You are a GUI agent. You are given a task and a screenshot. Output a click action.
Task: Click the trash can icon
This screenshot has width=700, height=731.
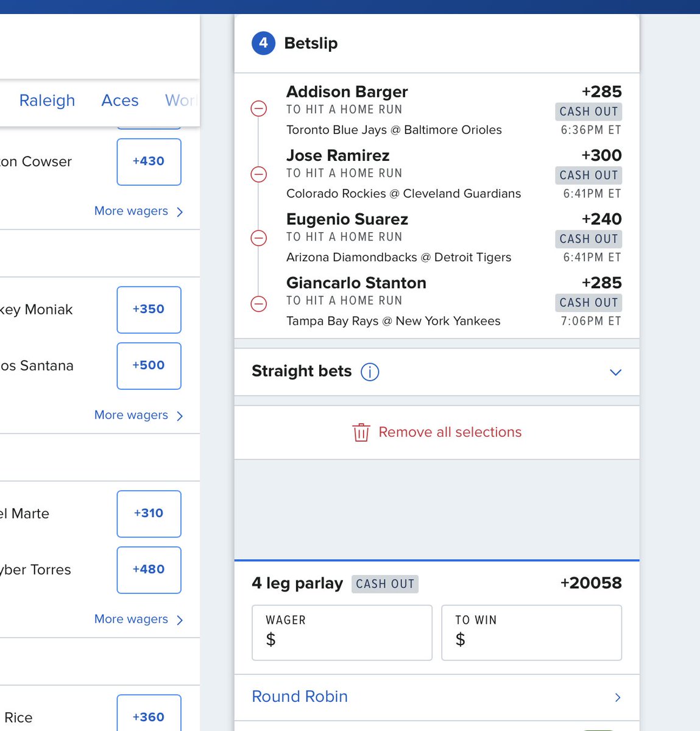click(x=361, y=433)
